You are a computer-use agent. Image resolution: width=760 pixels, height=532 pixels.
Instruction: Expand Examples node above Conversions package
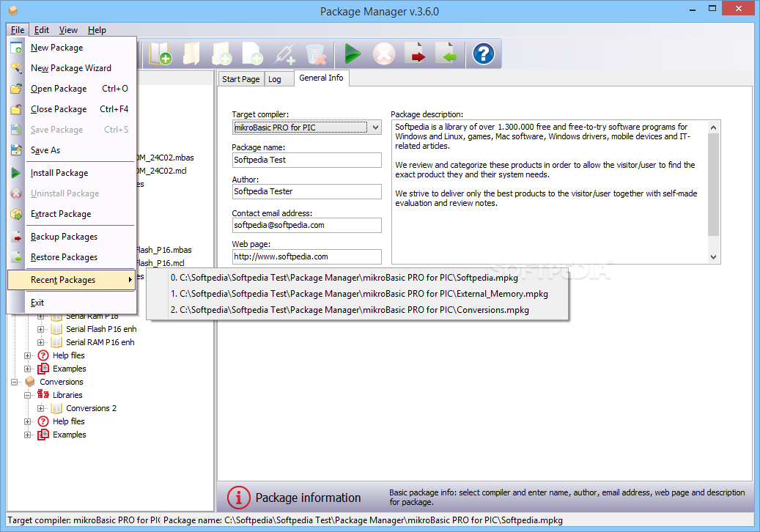pos(28,369)
